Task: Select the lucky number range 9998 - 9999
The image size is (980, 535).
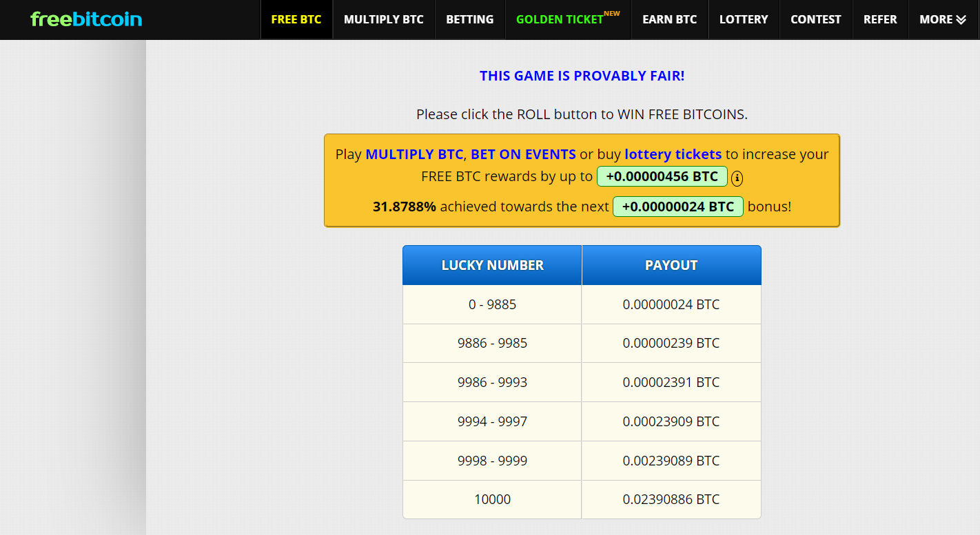Action: click(x=492, y=461)
